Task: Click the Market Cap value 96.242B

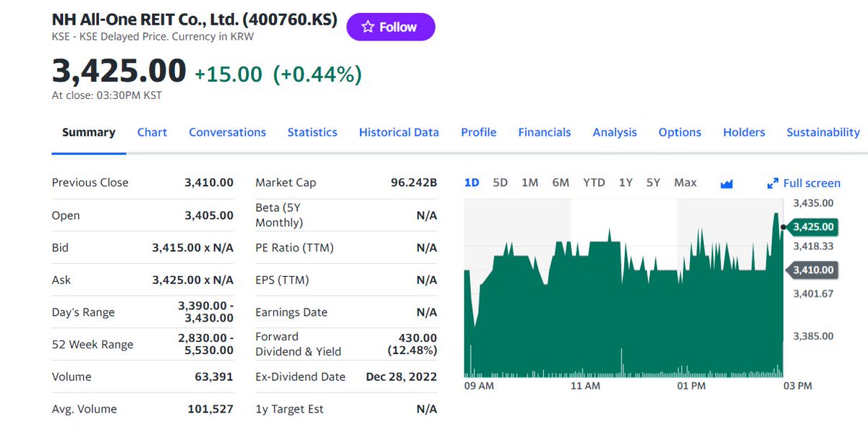Action: (x=414, y=182)
